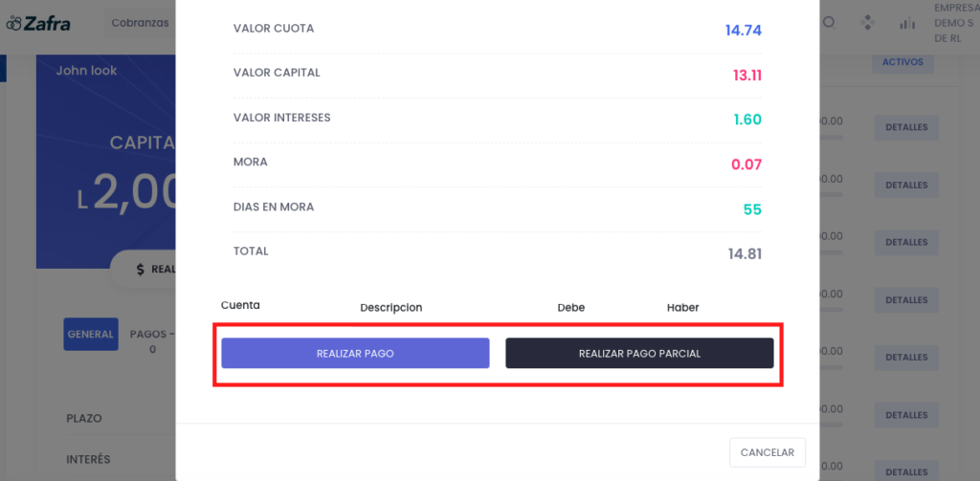Click the VALOR CUOTA amount 14.74

point(743,30)
